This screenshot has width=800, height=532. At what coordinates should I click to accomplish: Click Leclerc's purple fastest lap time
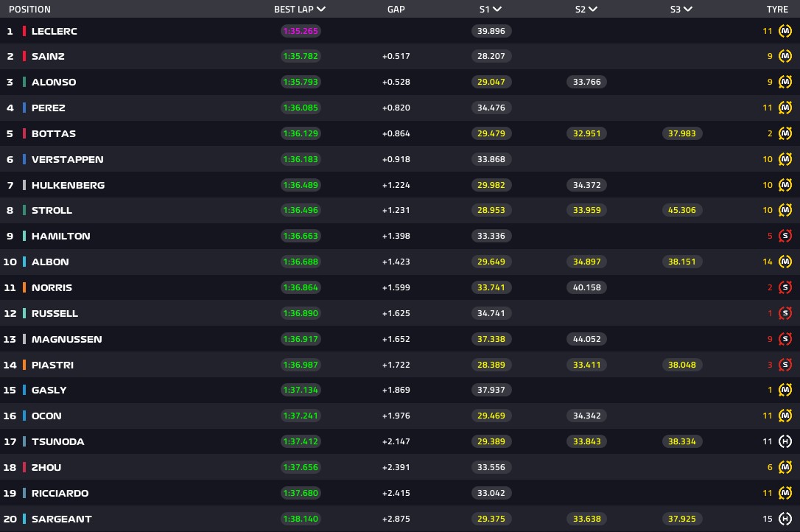point(301,30)
